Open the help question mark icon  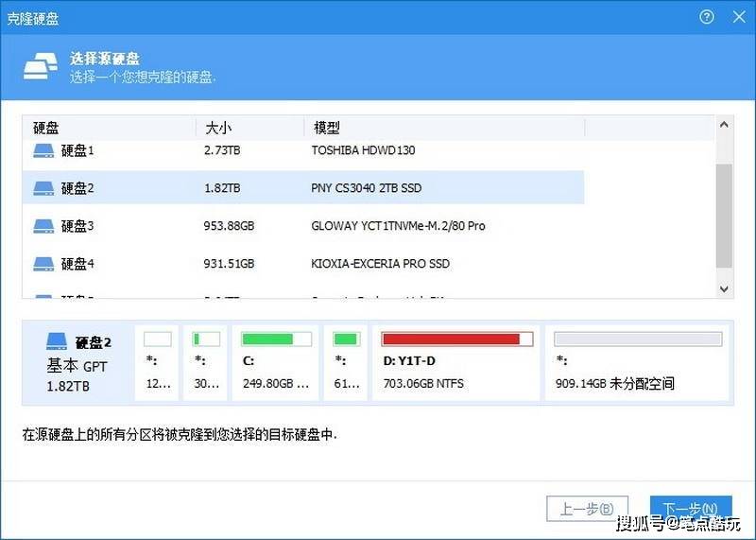[x=706, y=17]
